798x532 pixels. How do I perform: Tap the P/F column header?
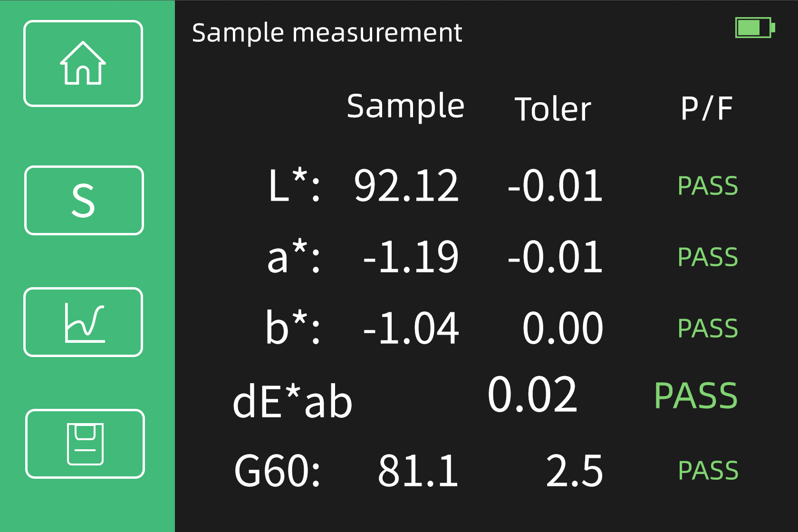pos(706,108)
